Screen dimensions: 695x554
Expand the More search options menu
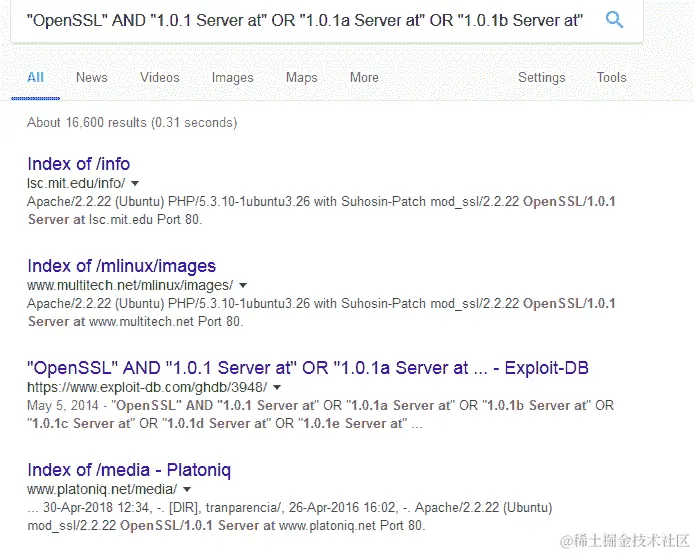pyautogui.click(x=364, y=78)
